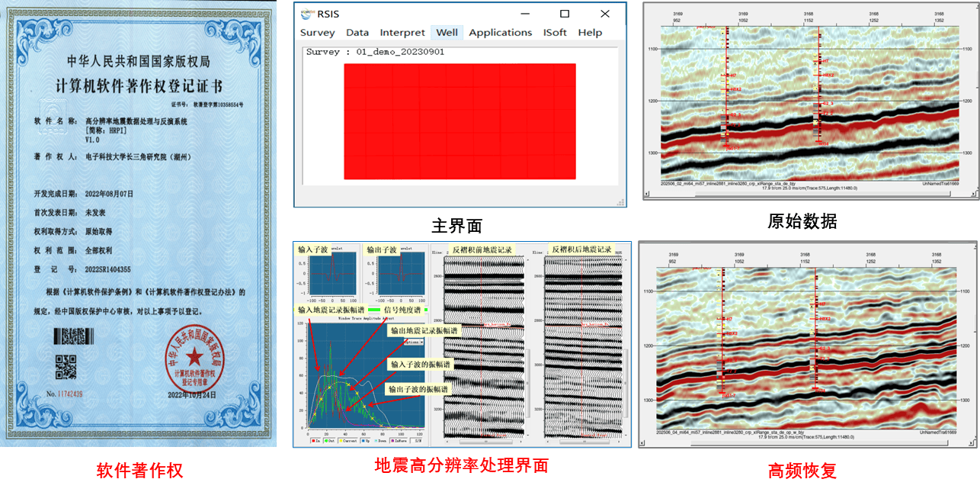Image resolution: width=980 pixels, height=492 pixels.
Task: Click the red survey map area
Action: coord(460,121)
